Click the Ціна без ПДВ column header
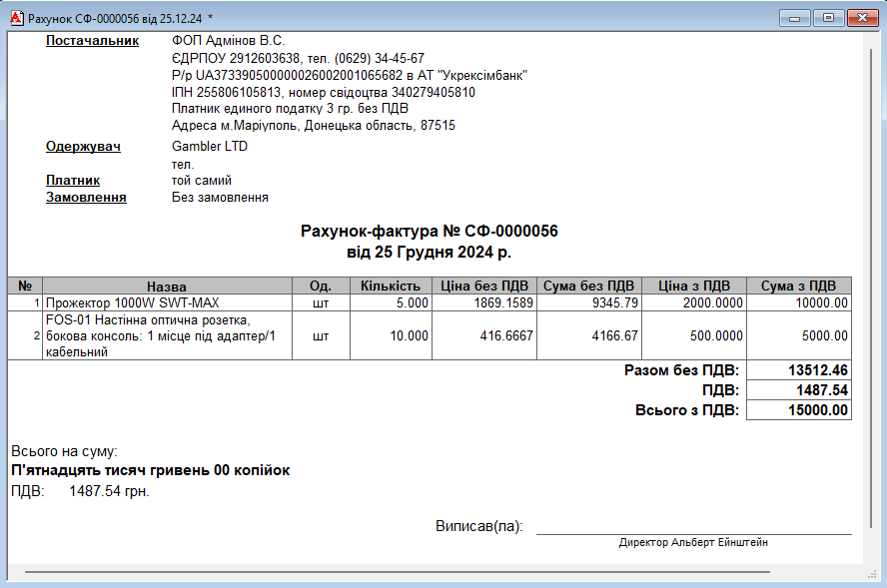This screenshot has height=588, width=887. click(x=484, y=287)
